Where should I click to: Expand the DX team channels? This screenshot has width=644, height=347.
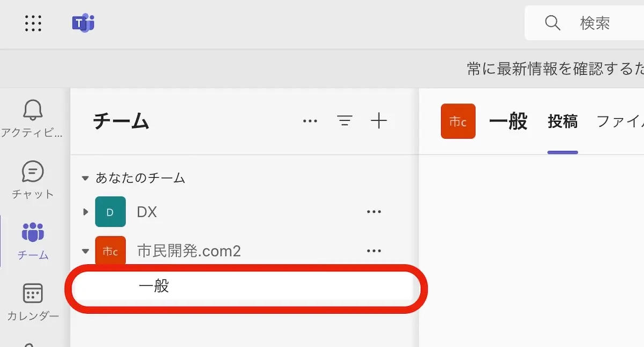[x=85, y=212]
